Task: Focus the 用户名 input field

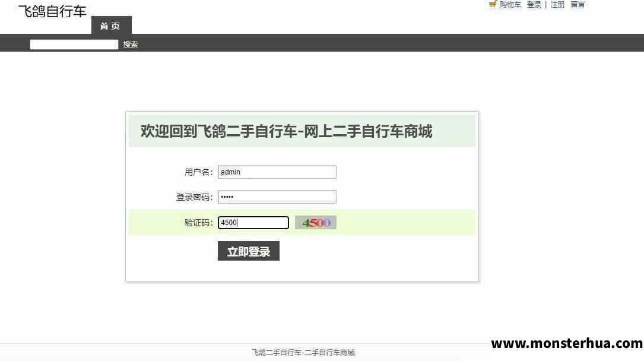Action: coord(277,172)
